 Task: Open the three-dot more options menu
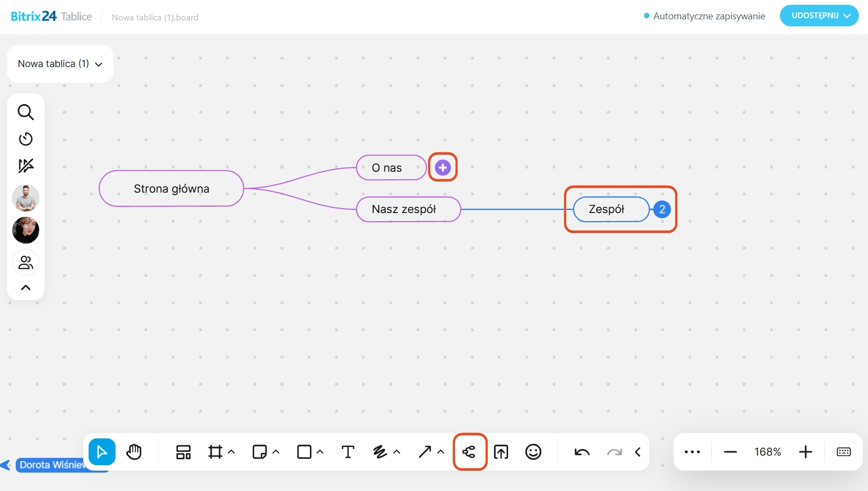tap(692, 452)
